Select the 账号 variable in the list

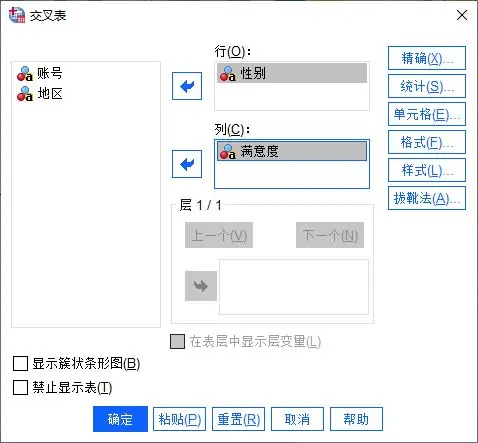click(40, 73)
